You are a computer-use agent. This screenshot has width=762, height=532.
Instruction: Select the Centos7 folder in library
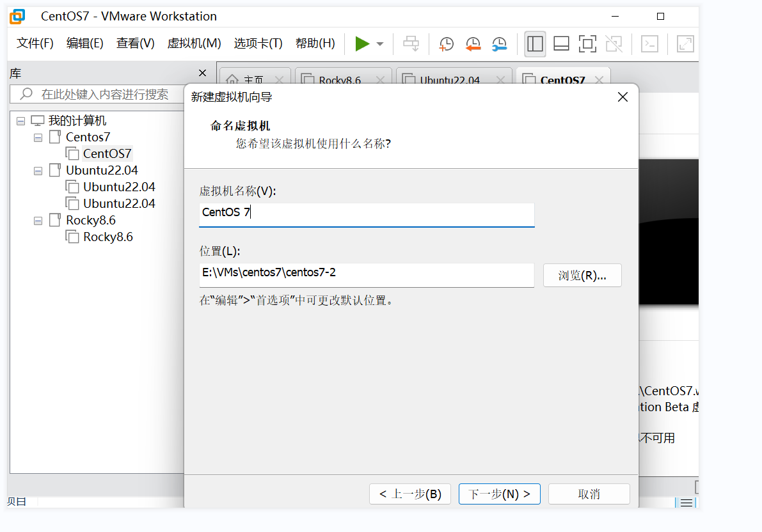pyautogui.click(x=88, y=137)
